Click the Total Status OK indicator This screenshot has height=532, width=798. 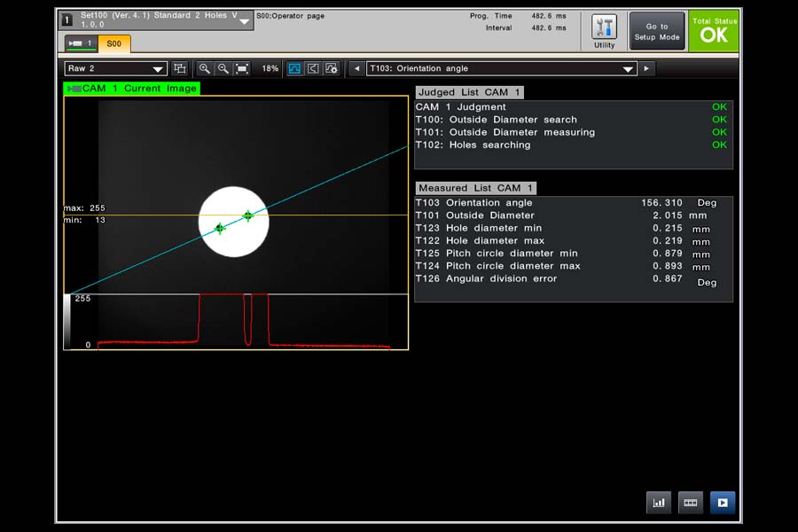point(713,31)
